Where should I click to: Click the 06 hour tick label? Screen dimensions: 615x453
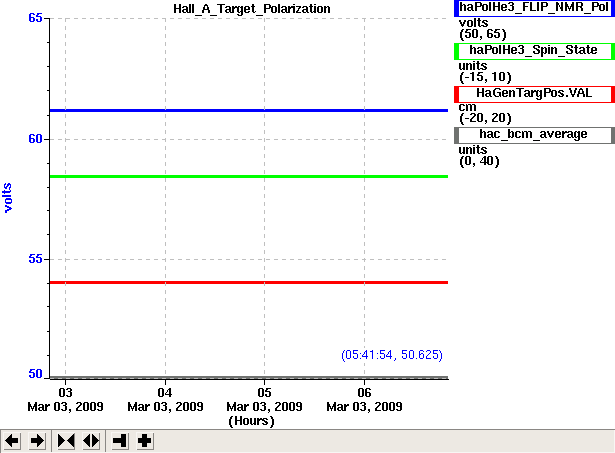click(x=364, y=393)
